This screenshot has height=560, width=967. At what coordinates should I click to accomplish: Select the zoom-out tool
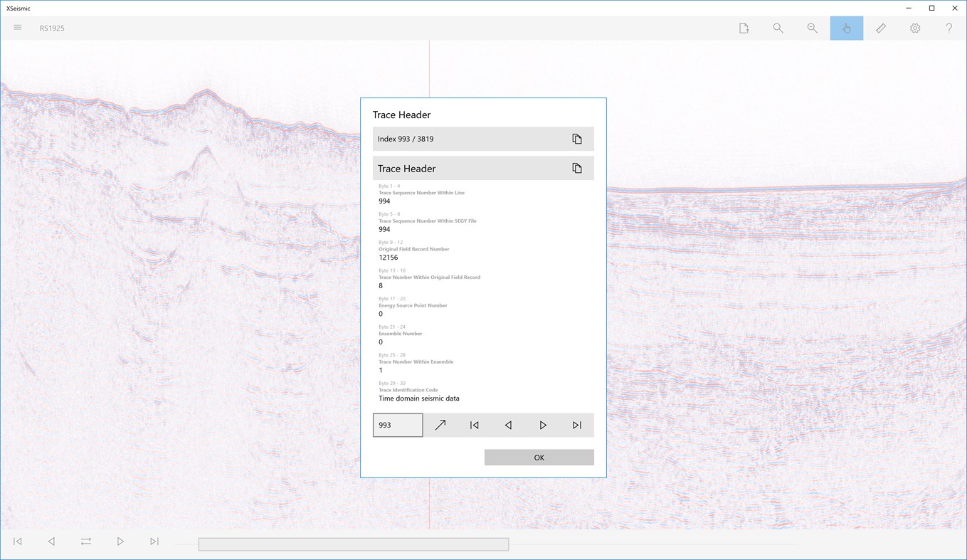(812, 28)
